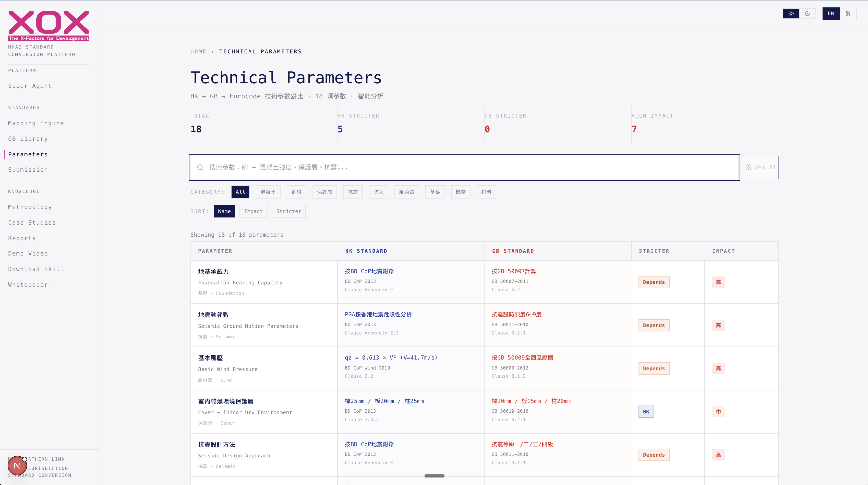
Task: Open Methodology in sidebar
Action: point(30,207)
